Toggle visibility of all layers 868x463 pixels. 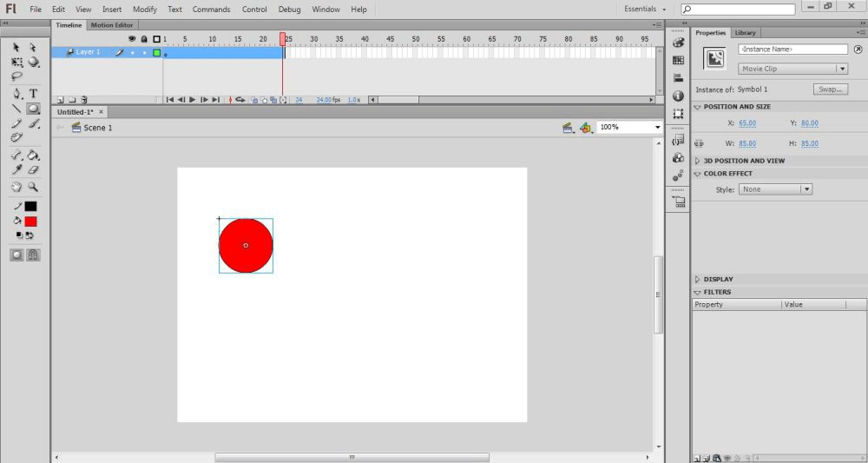point(132,39)
